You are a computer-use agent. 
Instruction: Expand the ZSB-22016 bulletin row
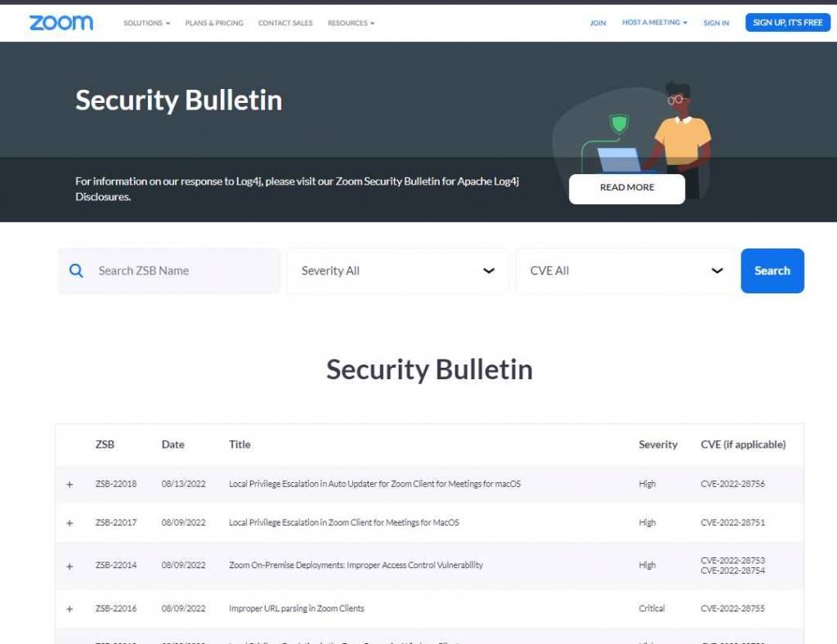pyautogui.click(x=69, y=609)
